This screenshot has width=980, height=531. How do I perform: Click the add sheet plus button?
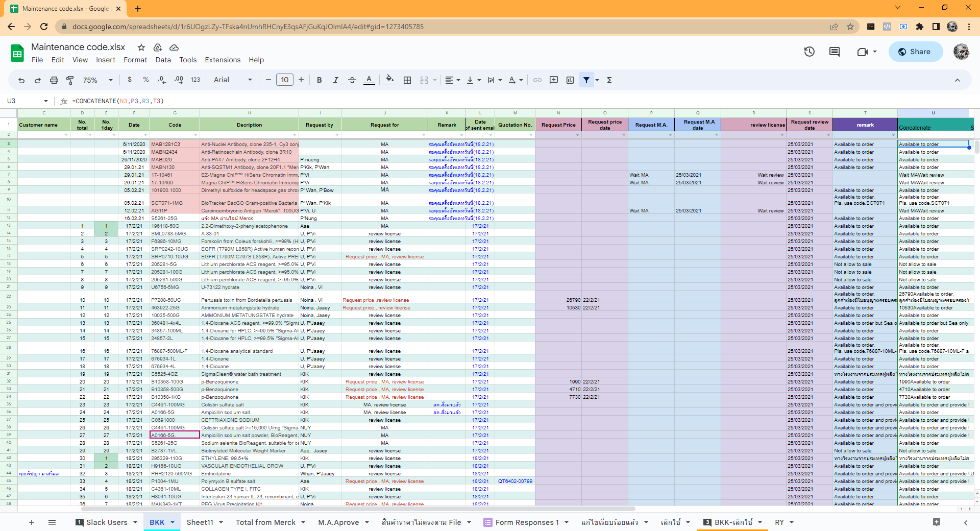[32, 522]
